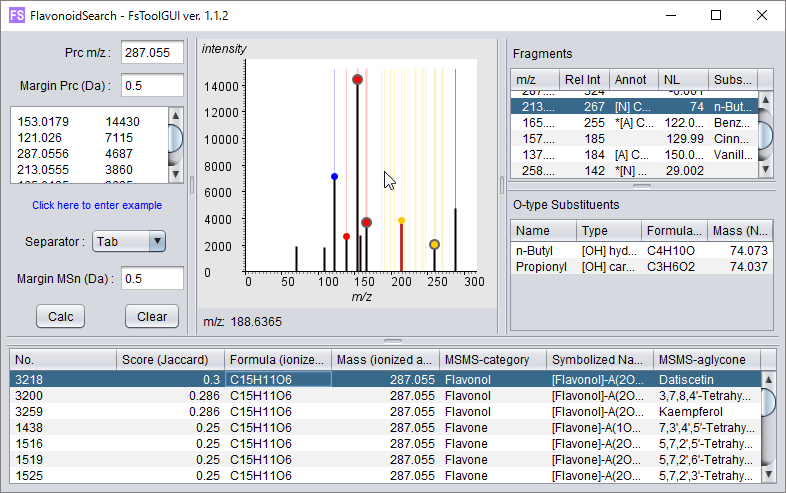The height and width of the screenshot is (493, 786).
Task: Click the FS application icon in title bar
Action: [18, 15]
